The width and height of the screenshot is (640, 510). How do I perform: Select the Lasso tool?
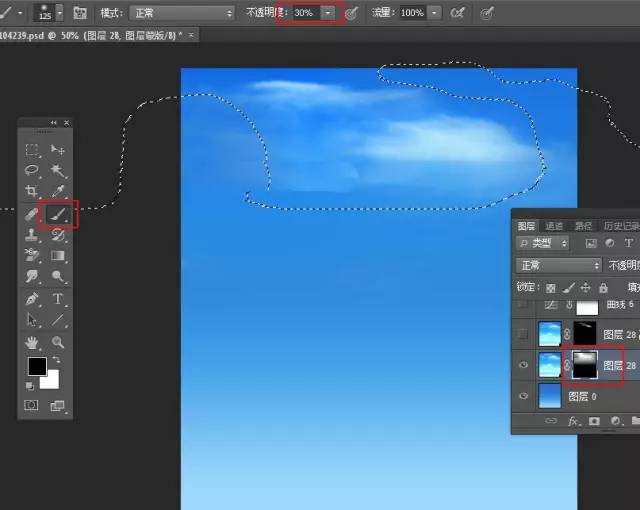click(32, 171)
